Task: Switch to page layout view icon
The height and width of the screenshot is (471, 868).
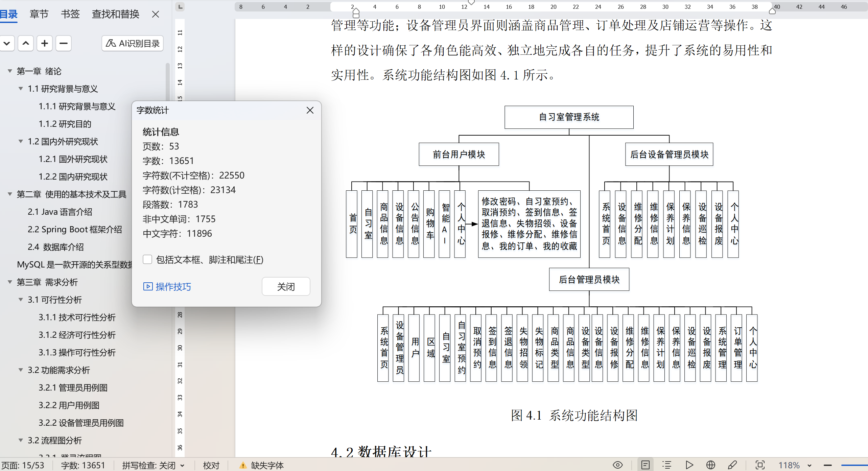Action: click(645, 465)
